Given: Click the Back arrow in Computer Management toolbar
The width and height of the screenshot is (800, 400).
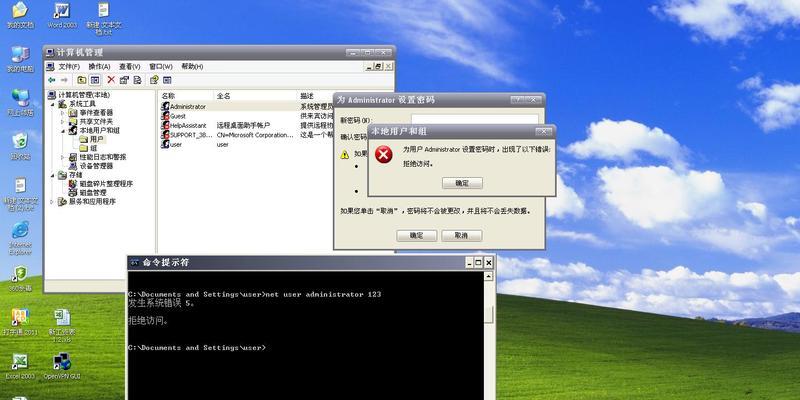Looking at the screenshot, I should coord(52,80).
